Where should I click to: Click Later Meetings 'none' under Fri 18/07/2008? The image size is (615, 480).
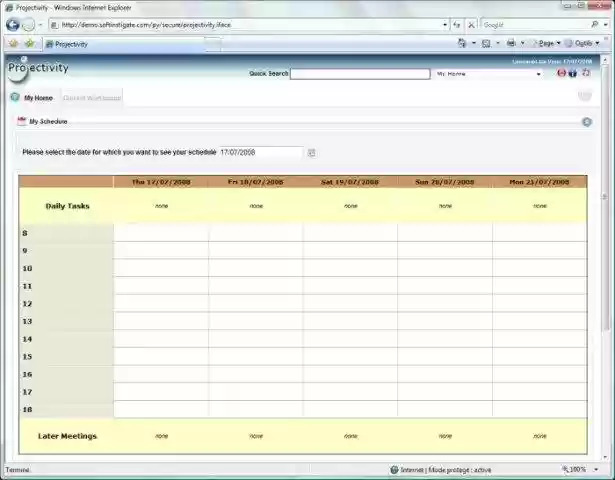(256, 436)
